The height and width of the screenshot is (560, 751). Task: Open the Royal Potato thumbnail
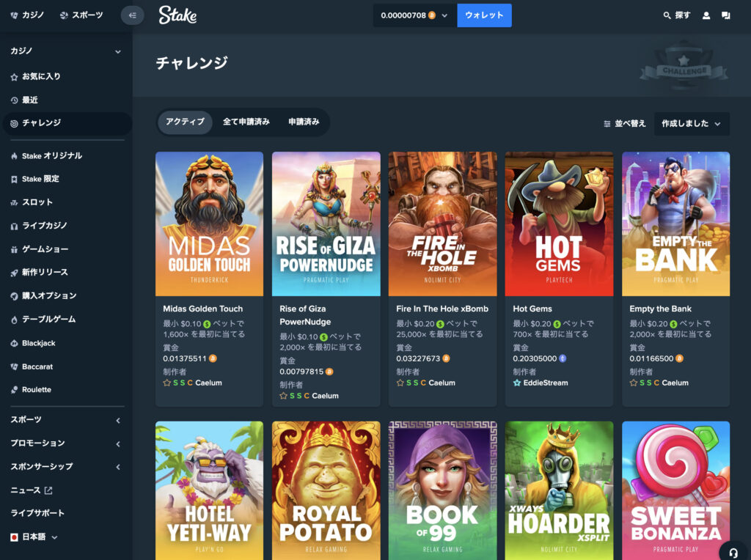pos(326,490)
